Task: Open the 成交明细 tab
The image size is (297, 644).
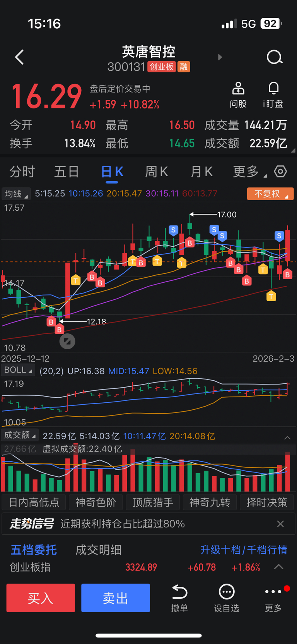Action: [x=98, y=550]
